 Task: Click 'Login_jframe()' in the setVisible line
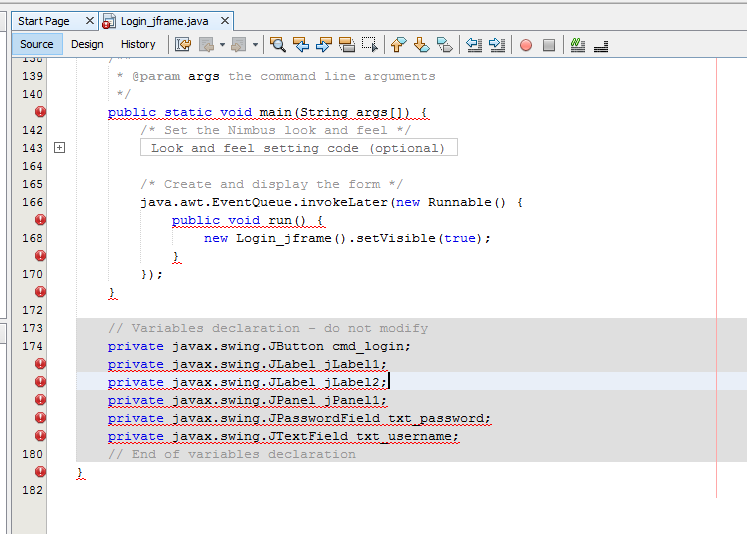point(291,238)
